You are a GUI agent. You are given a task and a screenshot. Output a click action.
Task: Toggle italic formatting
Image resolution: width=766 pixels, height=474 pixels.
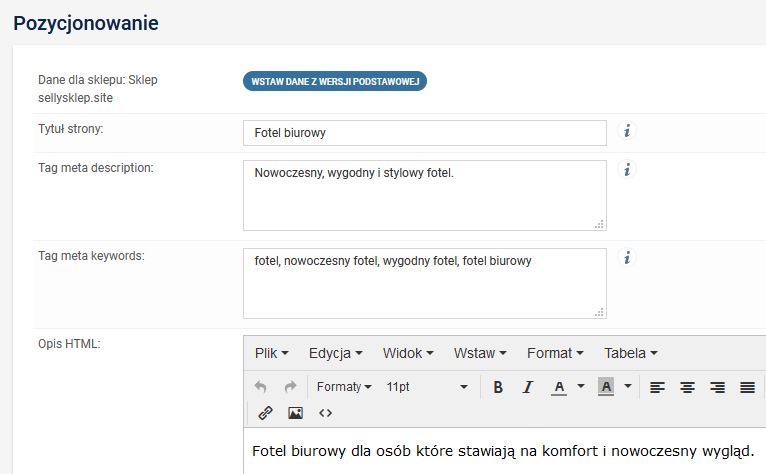pos(528,387)
